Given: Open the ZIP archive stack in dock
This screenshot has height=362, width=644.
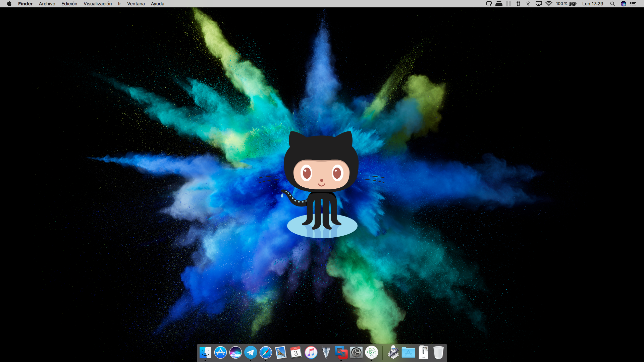Looking at the screenshot, I should click(x=423, y=352).
